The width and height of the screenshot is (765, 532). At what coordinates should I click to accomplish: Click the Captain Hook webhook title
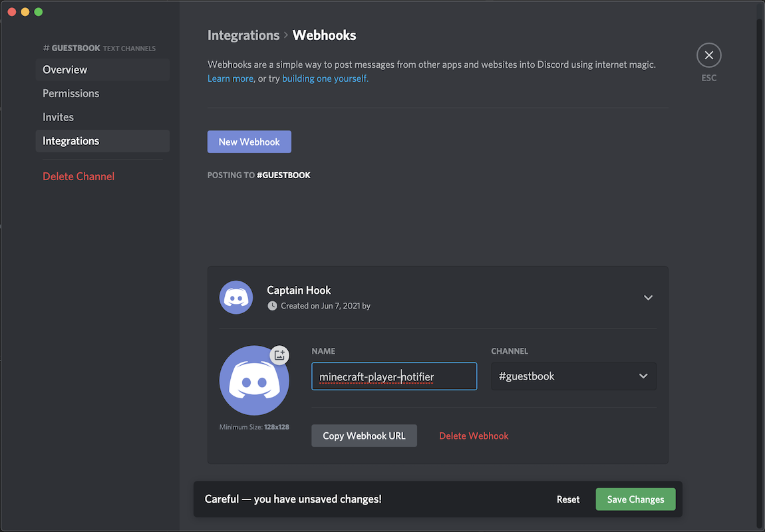pos(299,290)
